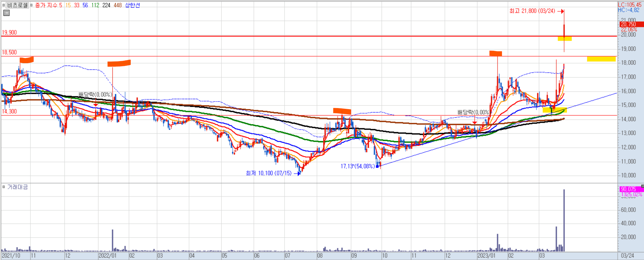Click the 2021/10 date axis label
Image resolution: width=644 pixels, height=260 pixels.
point(11,256)
